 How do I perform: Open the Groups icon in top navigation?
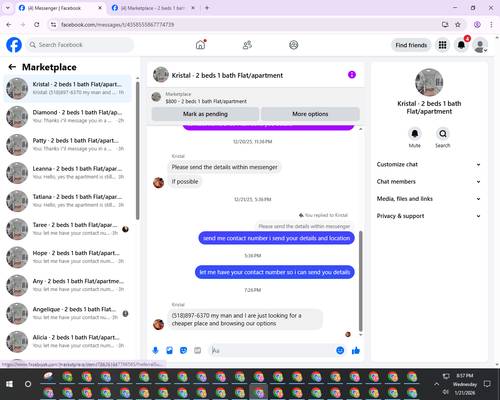[294, 45]
